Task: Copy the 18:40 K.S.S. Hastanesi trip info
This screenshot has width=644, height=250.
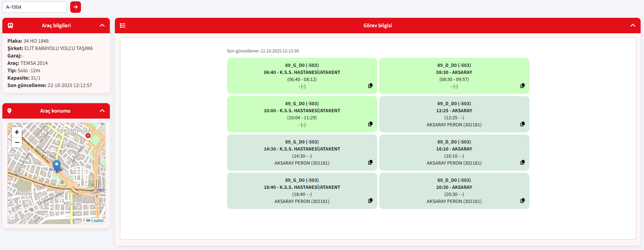Action: [x=370, y=201]
